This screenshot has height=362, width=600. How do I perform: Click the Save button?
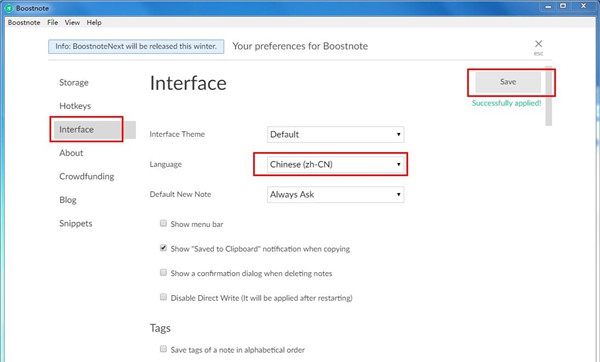coord(508,82)
